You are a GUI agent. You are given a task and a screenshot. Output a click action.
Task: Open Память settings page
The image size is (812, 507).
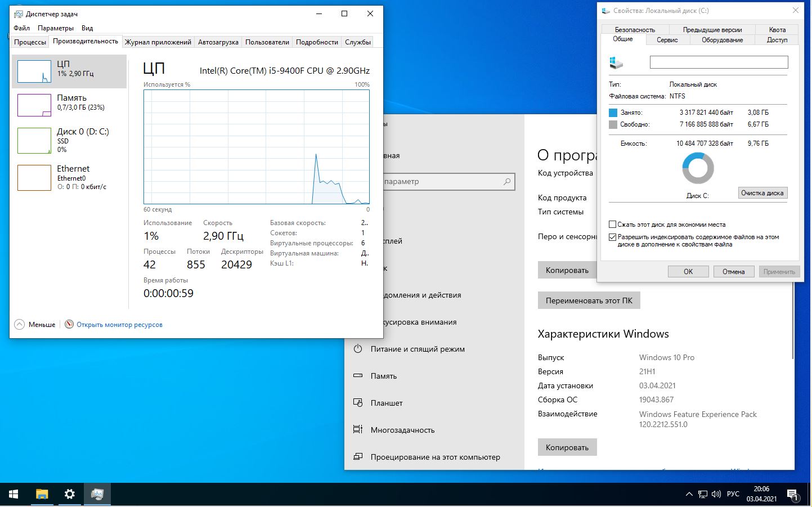tap(384, 376)
